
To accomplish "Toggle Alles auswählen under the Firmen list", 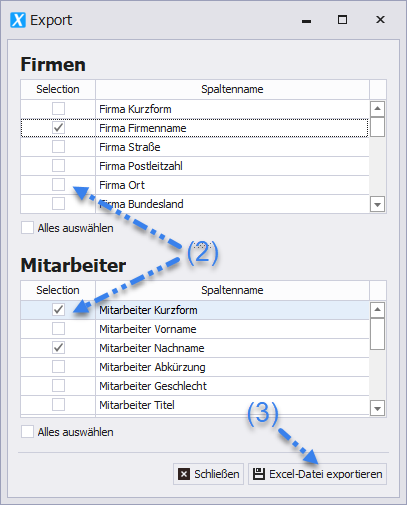I will tap(27, 228).
